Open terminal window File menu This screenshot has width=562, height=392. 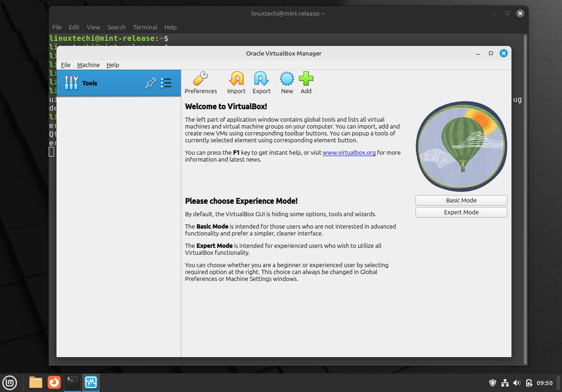[57, 27]
